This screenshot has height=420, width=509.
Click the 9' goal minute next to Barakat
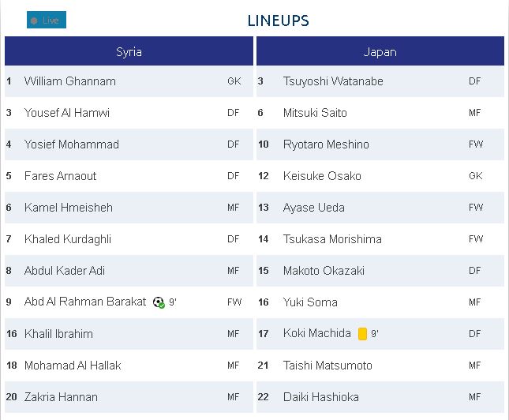pyautogui.click(x=172, y=302)
